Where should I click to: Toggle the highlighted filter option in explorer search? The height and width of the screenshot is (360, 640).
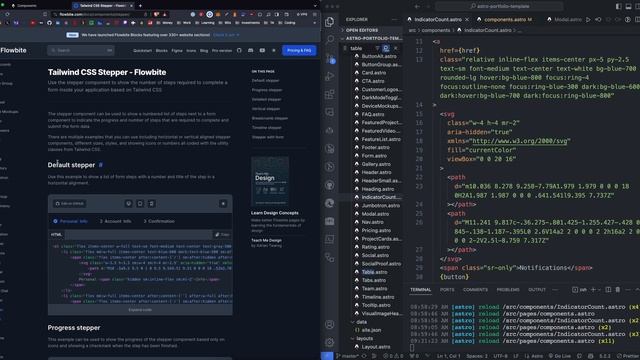pos(386,48)
